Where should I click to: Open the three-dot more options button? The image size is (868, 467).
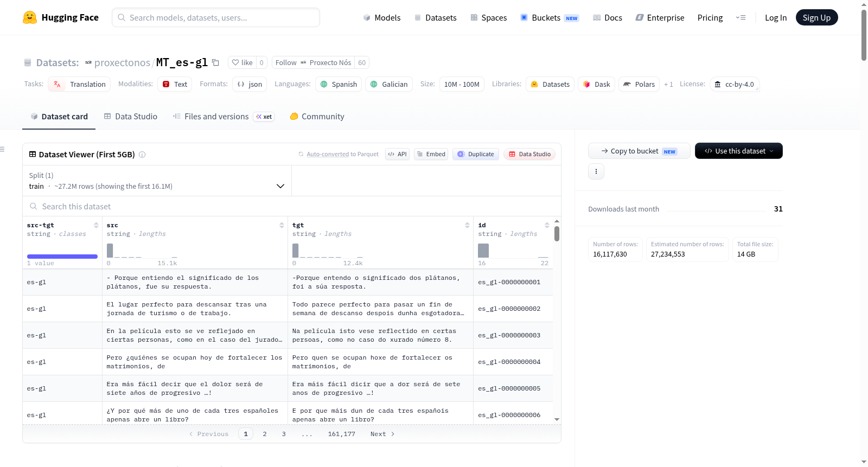point(596,171)
